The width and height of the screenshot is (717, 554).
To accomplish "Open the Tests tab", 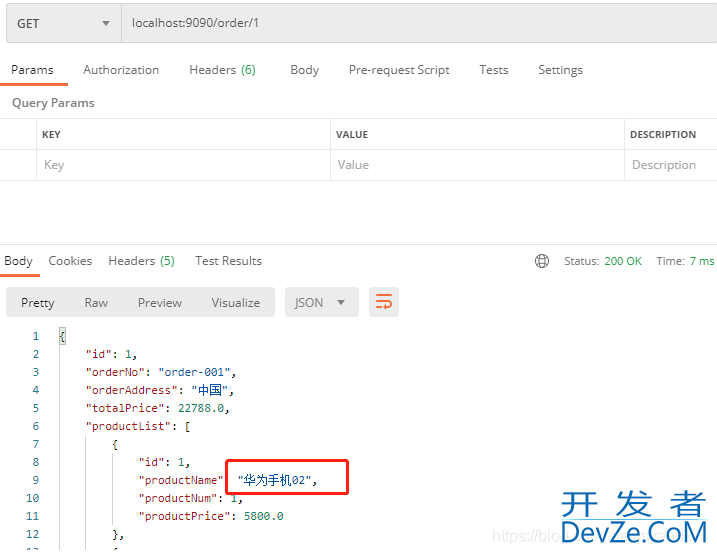I will 494,70.
